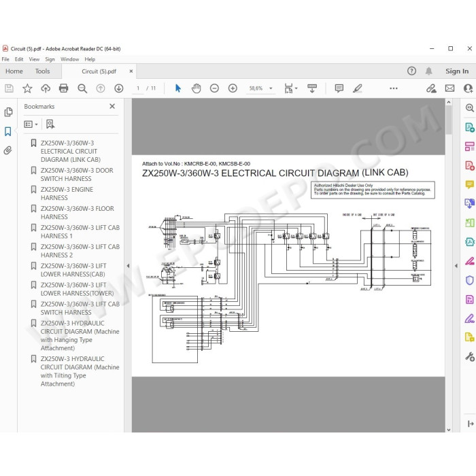Close the Circuit (5).pdf tab
Screen dimensions: 476x476
click(131, 71)
